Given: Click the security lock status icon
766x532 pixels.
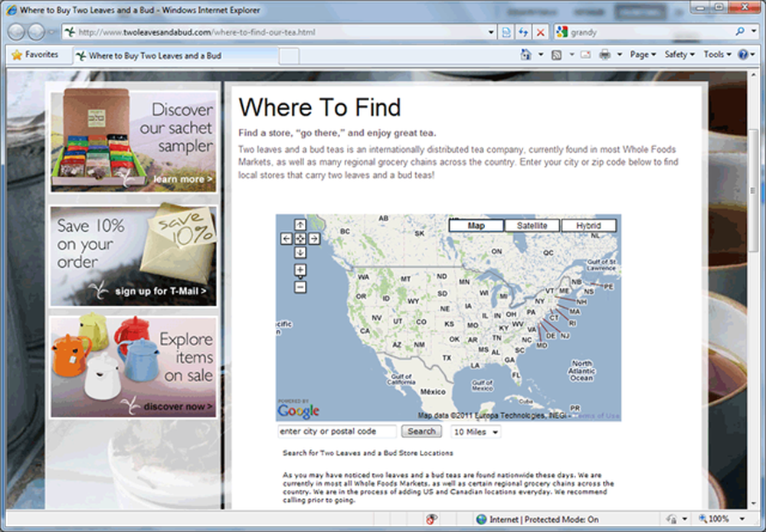Looking at the screenshot, I should click(x=673, y=519).
